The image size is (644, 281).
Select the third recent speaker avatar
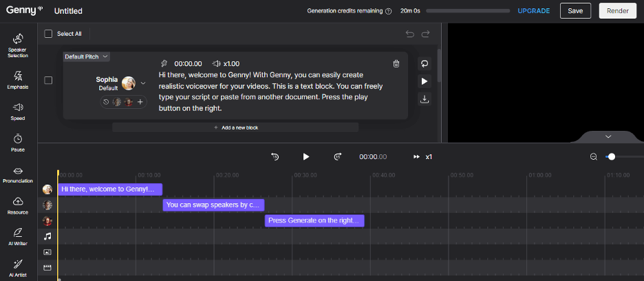[128, 102]
